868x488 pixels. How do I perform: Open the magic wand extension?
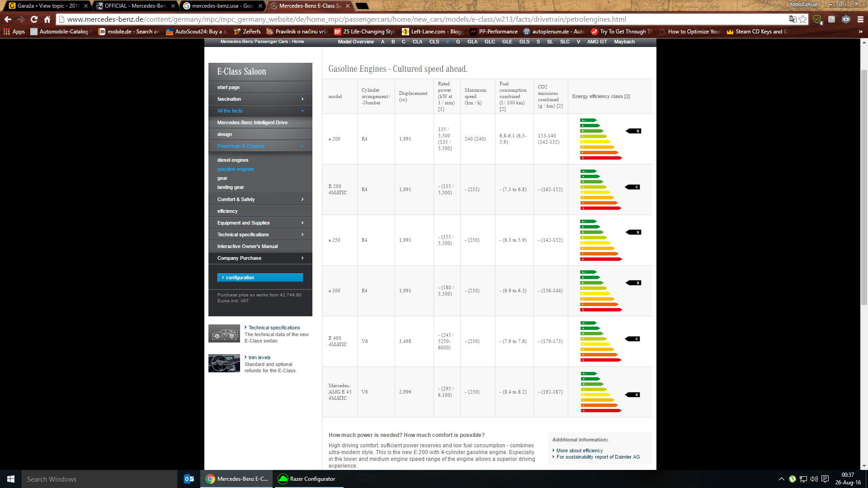(831, 19)
